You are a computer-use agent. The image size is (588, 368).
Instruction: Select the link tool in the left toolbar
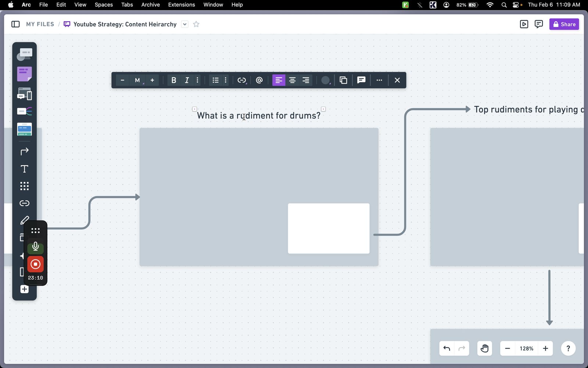pos(24,203)
